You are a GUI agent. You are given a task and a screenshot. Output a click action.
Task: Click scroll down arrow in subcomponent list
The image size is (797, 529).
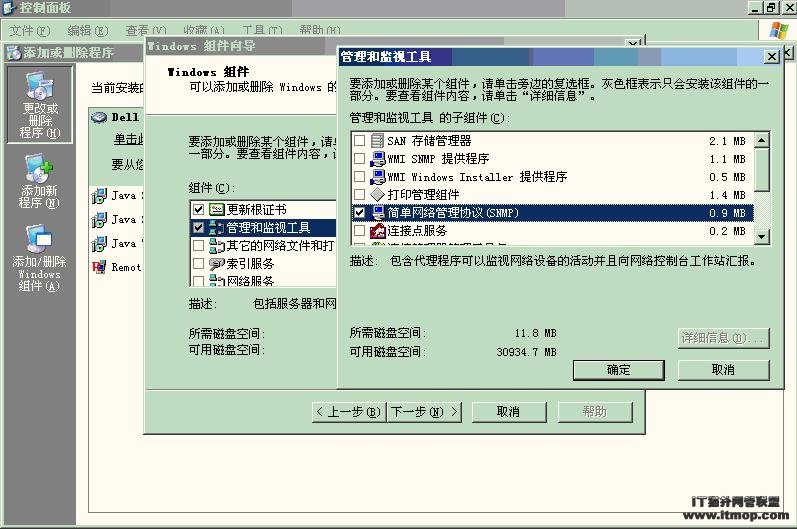(761, 236)
